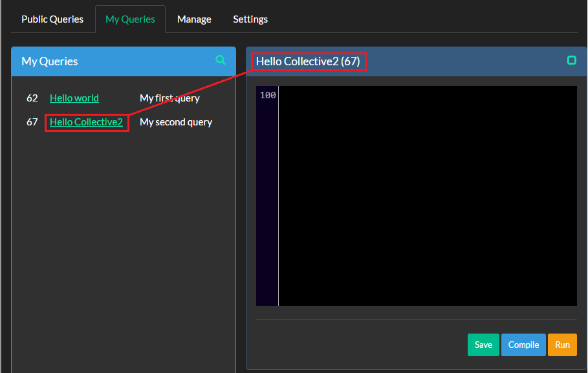Image resolution: width=588 pixels, height=373 pixels.
Task: Click query ID 67 in list
Action: [x=32, y=122]
